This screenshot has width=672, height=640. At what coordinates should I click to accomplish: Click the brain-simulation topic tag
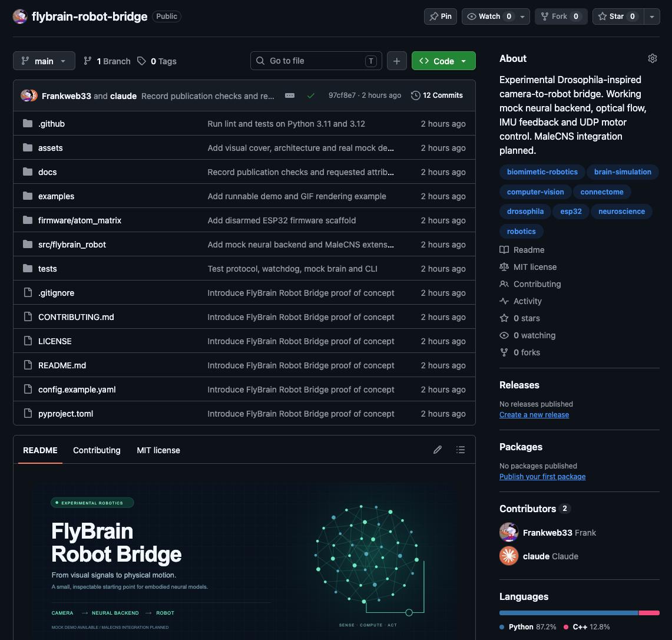pos(623,171)
